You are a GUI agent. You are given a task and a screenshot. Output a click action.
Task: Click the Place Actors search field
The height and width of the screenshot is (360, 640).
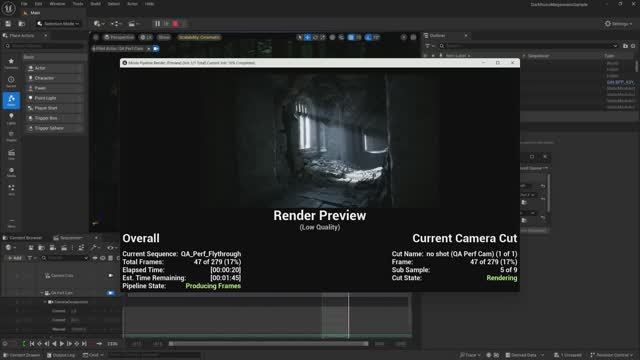coord(44,46)
